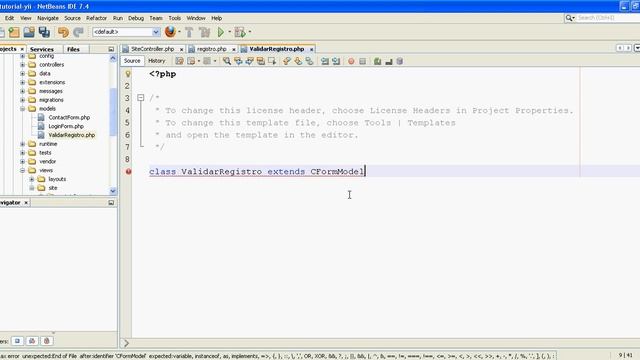Image resolution: width=640 pixels, height=360 pixels.
Task: Click the green Comment icon in editor toolbar
Action: pyautogui.click(x=378, y=61)
